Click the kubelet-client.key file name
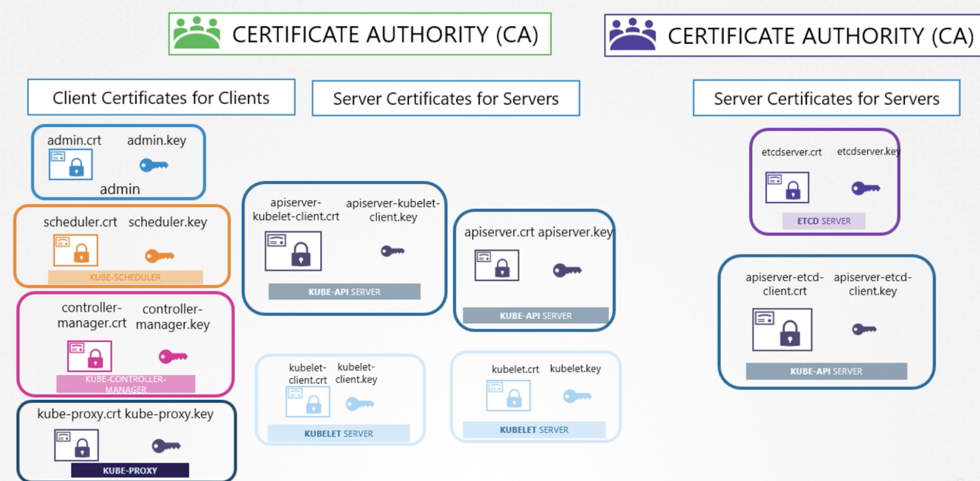Screen dimensions: 980x481 [356, 373]
